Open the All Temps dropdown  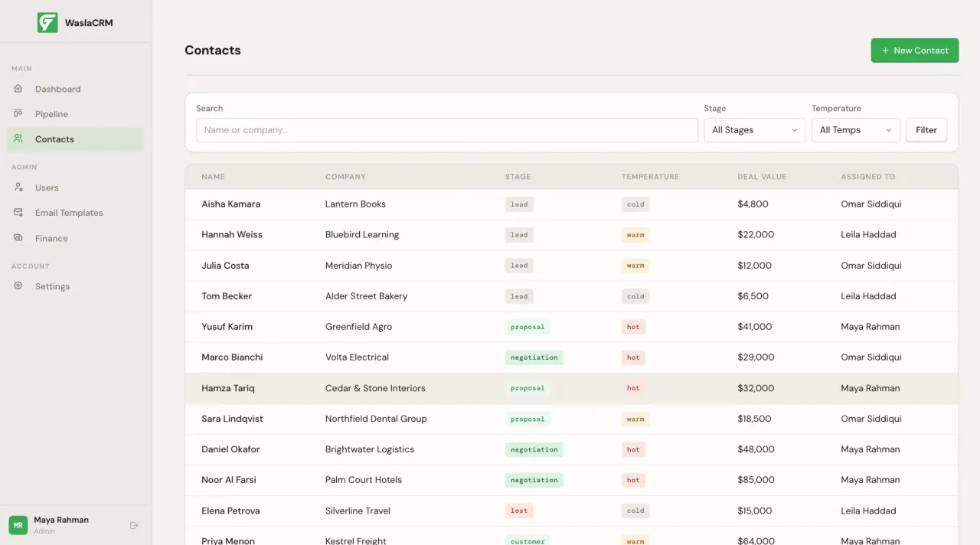pyautogui.click(x=856, y=130)
